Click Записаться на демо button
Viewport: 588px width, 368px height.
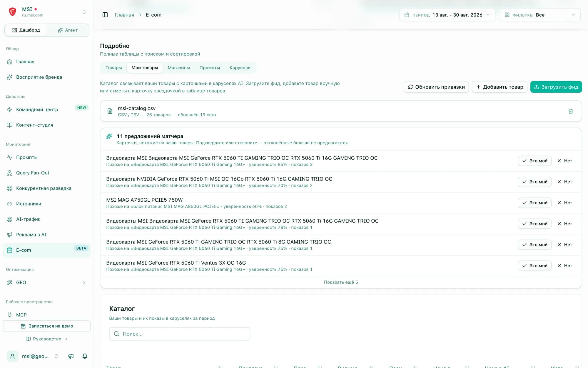[47, 326]
